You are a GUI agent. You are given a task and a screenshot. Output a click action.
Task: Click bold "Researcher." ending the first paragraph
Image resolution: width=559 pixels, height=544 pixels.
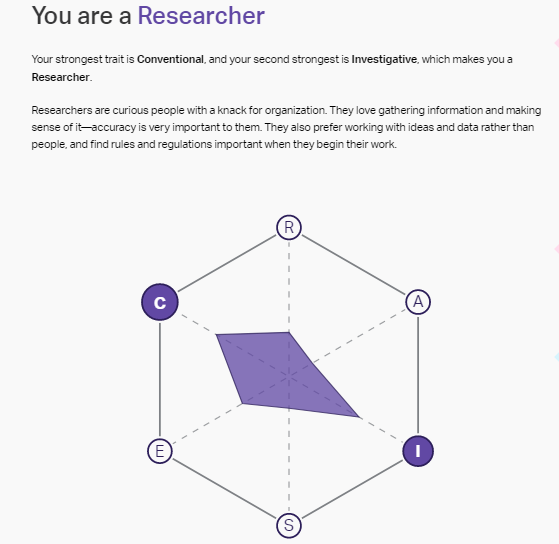tap(62, 77)
